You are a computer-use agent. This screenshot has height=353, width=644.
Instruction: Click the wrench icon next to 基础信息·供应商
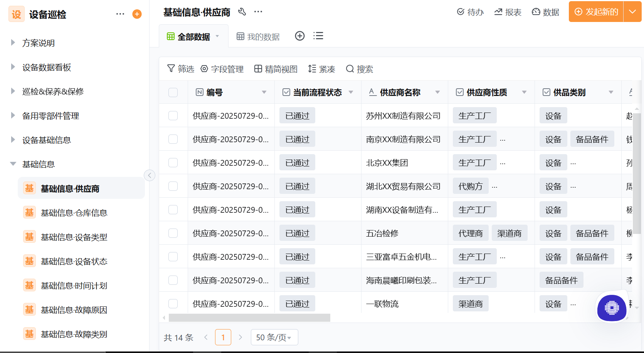click(x=242, y=12)
